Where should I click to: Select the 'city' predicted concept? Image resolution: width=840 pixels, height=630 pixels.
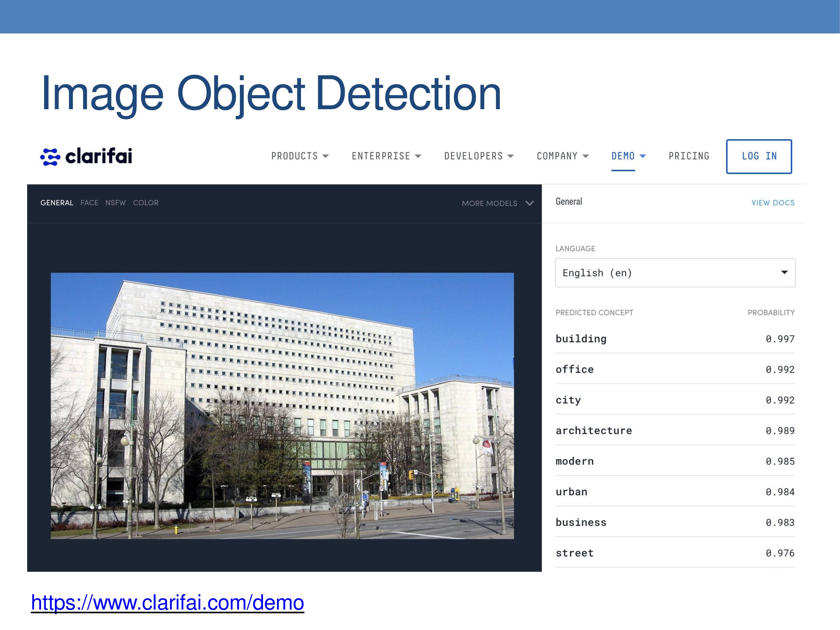(568, 400)
